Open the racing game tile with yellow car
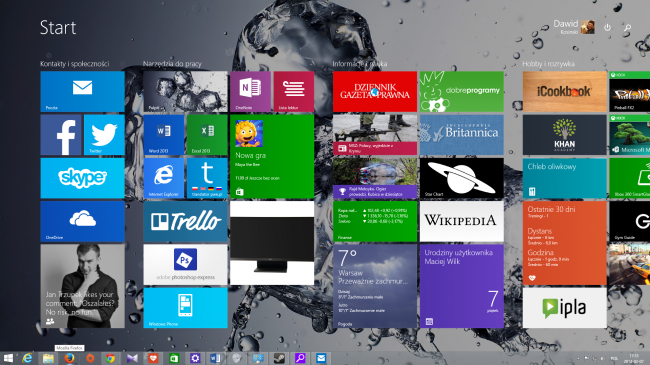The height and width of the screenshot is (365, 650). pos(630,265)
